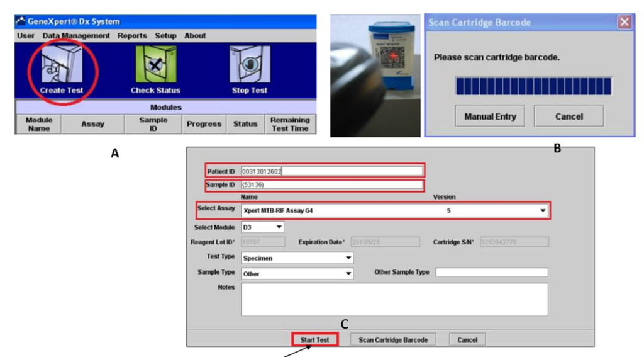Click the Module Name column header
Image resolution: width=644 pixels, height=357 pixels.
click(39, 124)
